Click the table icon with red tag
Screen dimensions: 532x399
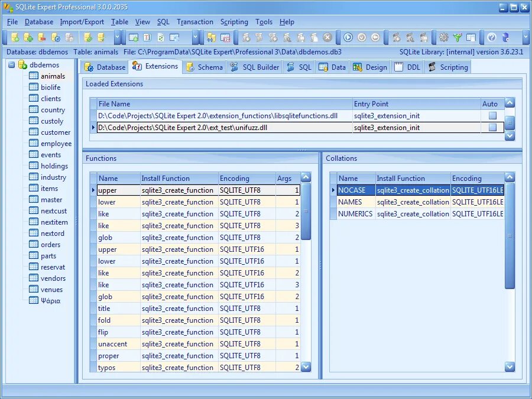225,37
